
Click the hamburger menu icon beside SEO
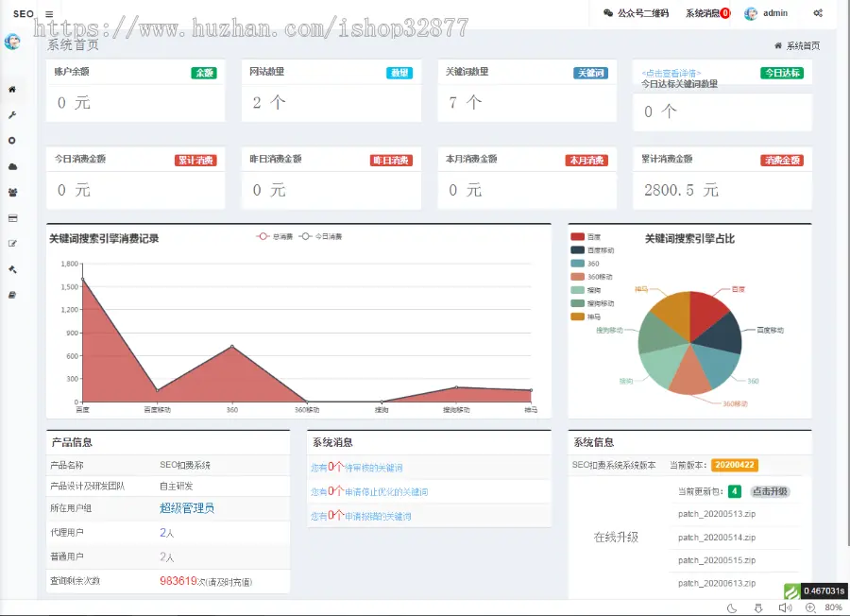[49, 14]
